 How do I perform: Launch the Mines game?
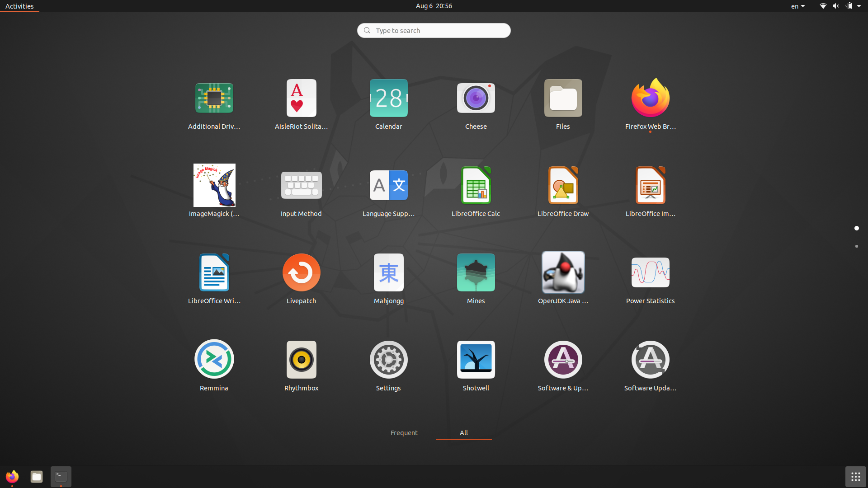tap(476, 272)
